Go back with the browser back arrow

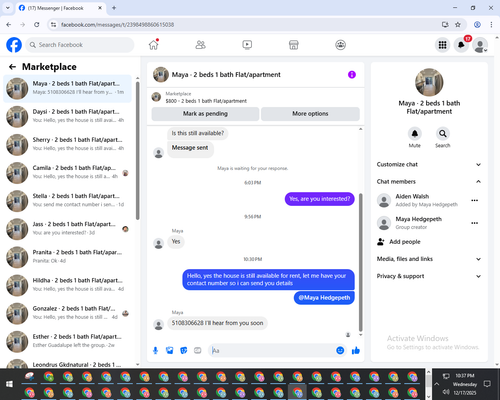pos(9,24)
